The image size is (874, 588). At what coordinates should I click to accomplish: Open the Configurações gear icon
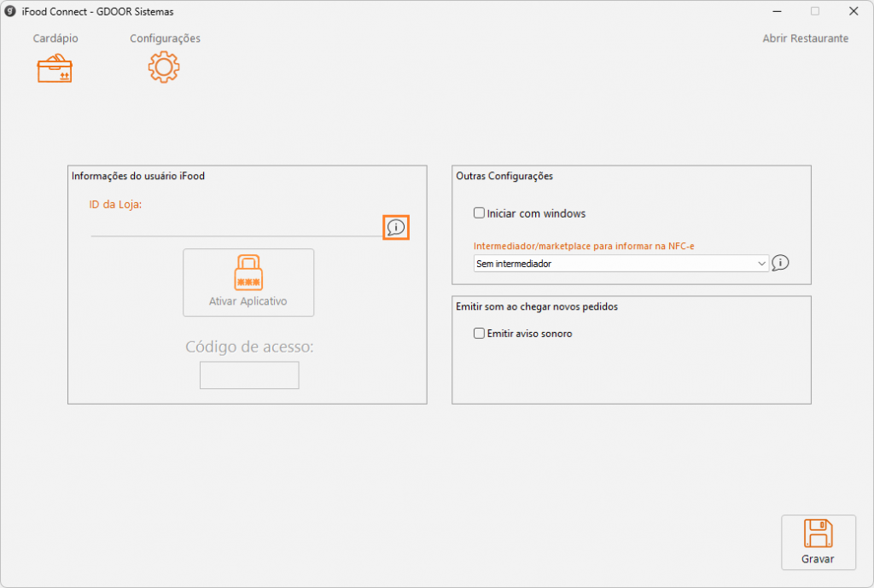pyautogui.click(x=164, y=67)
